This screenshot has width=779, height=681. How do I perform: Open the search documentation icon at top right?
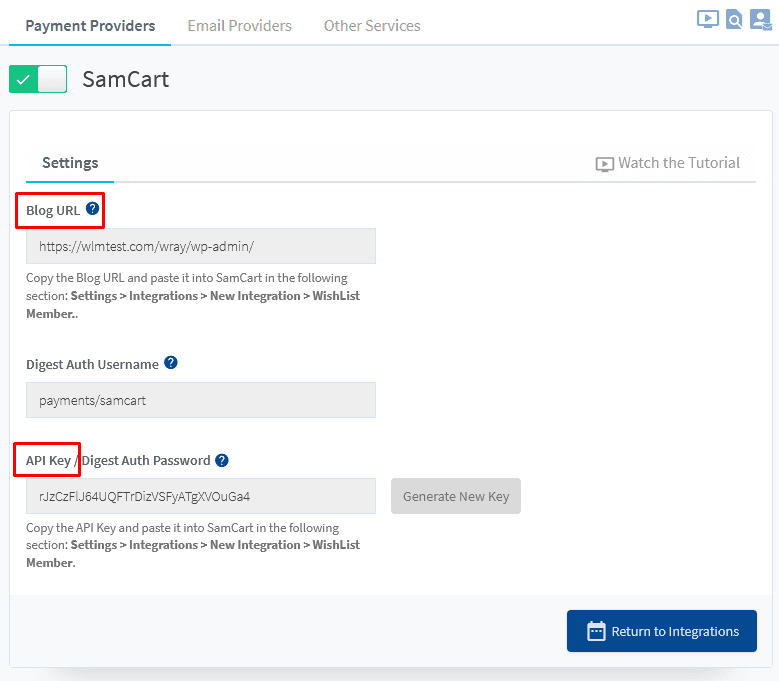coord(734,19)
